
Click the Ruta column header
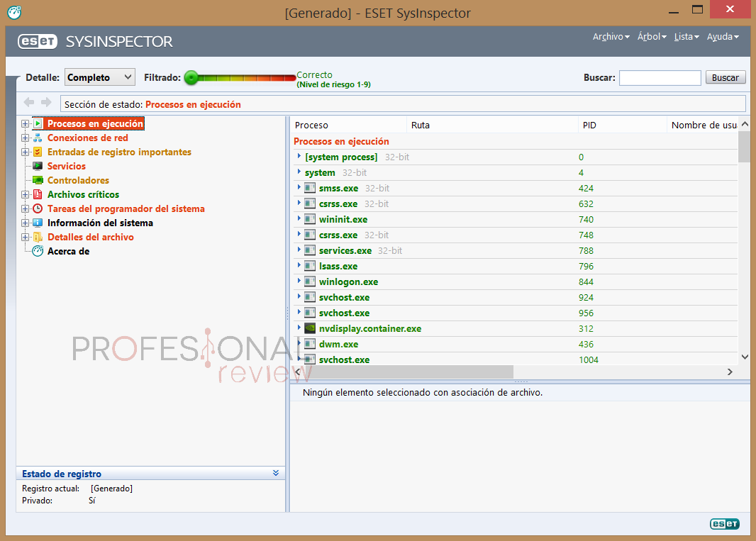[x=492, y=125]
